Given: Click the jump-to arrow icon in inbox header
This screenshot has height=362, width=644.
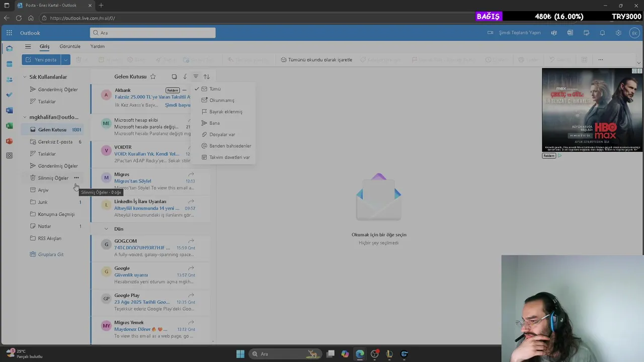Looking at the screenshot, I should [185, 76].
